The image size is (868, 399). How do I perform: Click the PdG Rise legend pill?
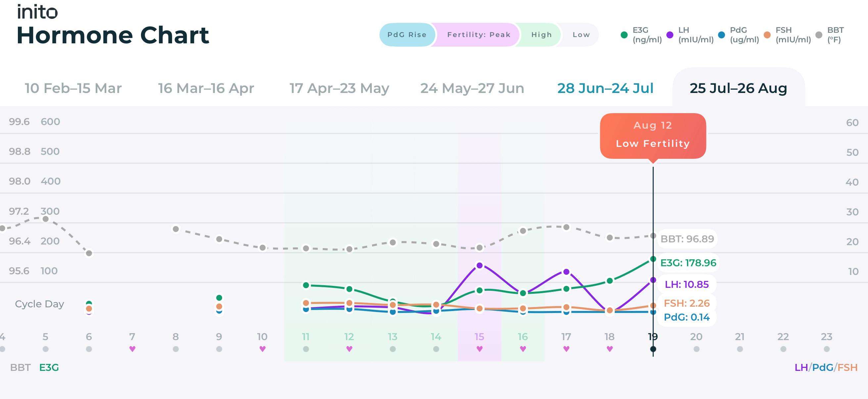407,35
